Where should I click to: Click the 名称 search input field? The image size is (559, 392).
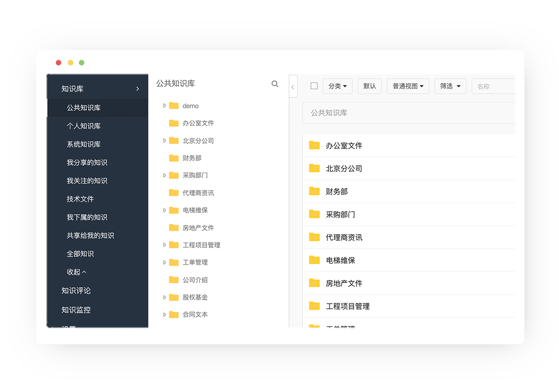coord(493,86)
